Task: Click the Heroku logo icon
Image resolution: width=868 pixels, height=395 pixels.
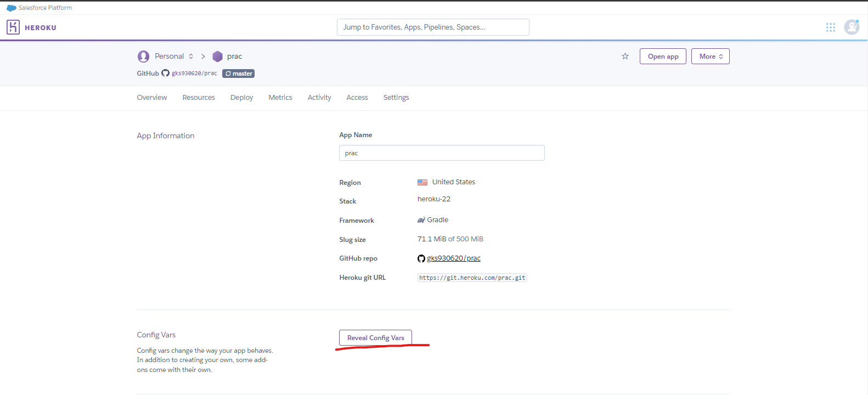Action: (13, 27)
